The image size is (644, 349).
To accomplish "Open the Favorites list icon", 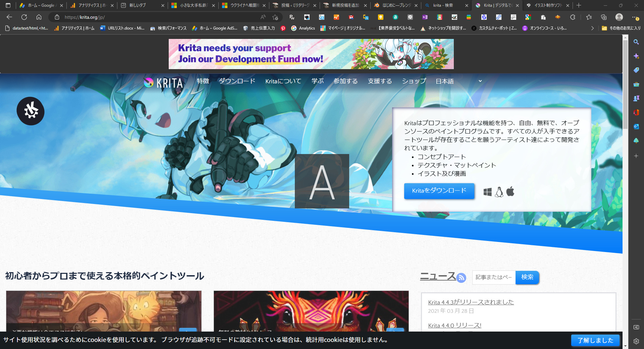I will (589, 17).
